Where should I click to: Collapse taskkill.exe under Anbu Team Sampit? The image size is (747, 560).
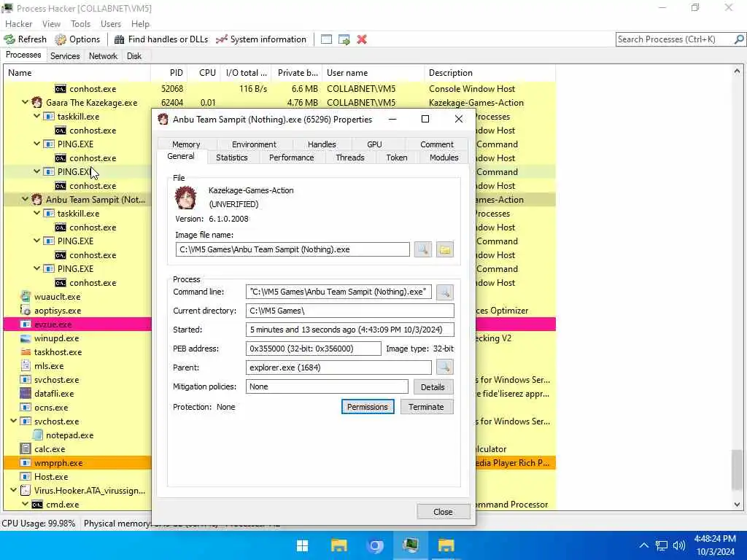pos(36,214)
